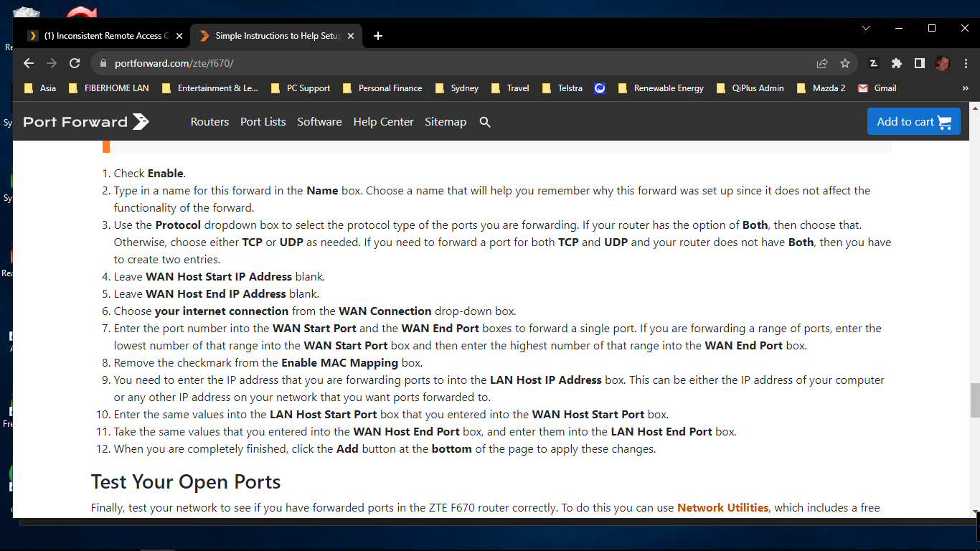Click the page vertical scrollbar thumb
The height and width of the screenshot is (551, 980).
tap(975, 400)
